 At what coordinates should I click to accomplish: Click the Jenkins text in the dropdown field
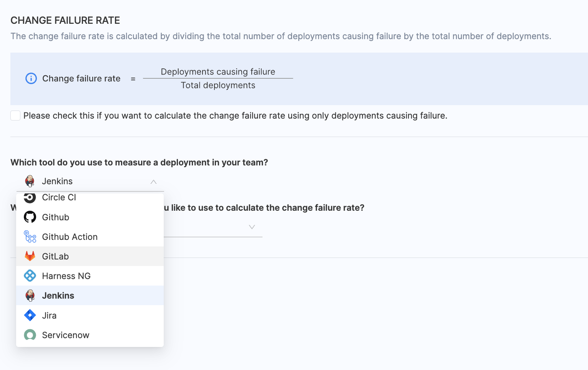[57, 181]
